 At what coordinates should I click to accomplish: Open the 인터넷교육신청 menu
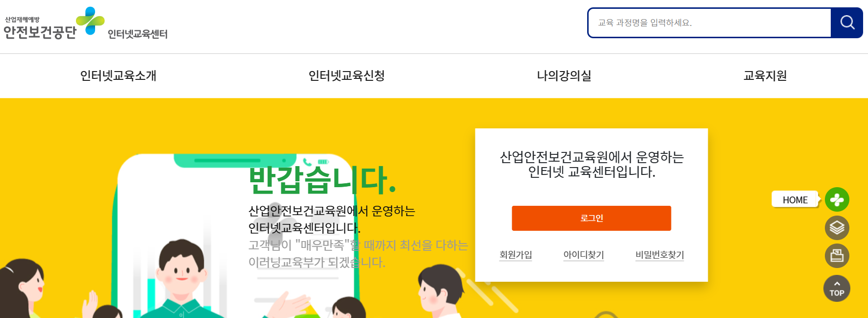tap(347, 75)
